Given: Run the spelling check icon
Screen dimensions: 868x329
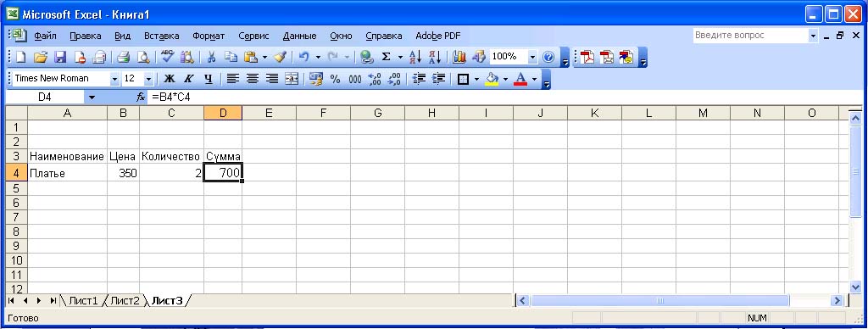Looking at the screenshot, I should pyautogui.click(x=167, y=57).
